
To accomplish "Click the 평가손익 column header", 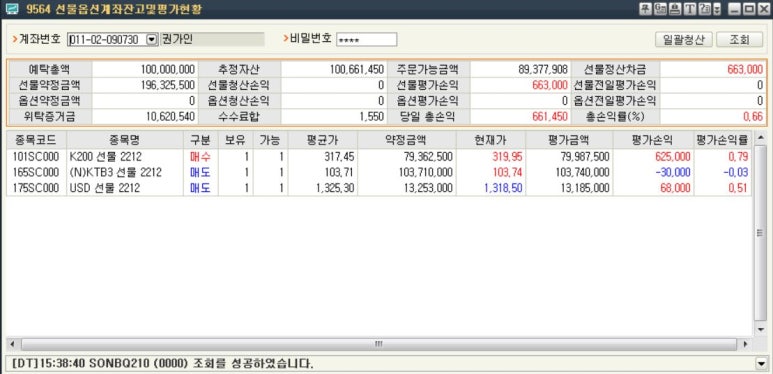I will pyautogui.click(x=653, y=140).
